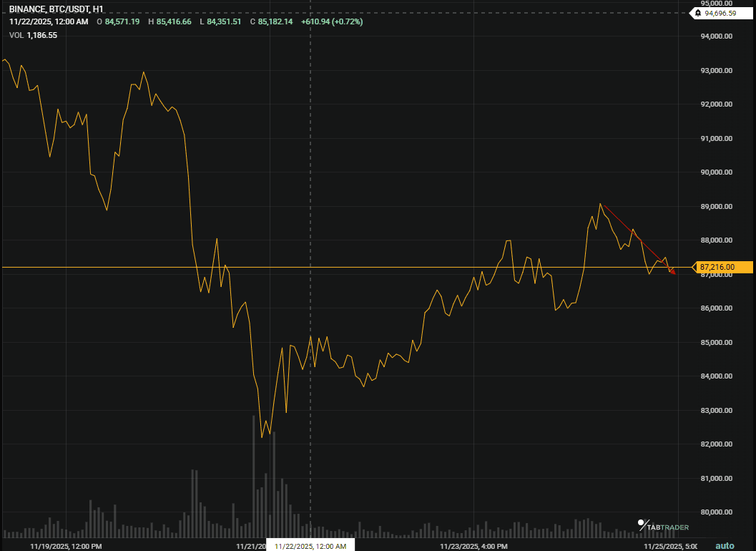The width and height of the screenshot is (756, 551).
Task: Click the TabTrader watermark logo
Action: [662, 526]
